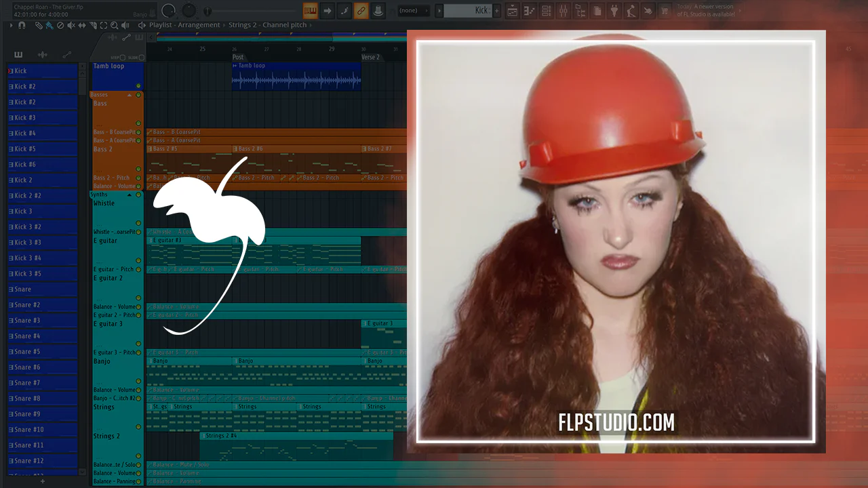Select Kick 3 #4 pattern in picker
The width and height of the screenshot is (868, 488).
tap(42, 258)
